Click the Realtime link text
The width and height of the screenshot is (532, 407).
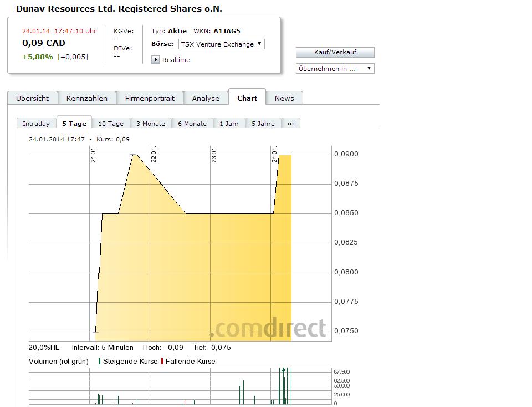pyautogui.click(x=176, y=60)
